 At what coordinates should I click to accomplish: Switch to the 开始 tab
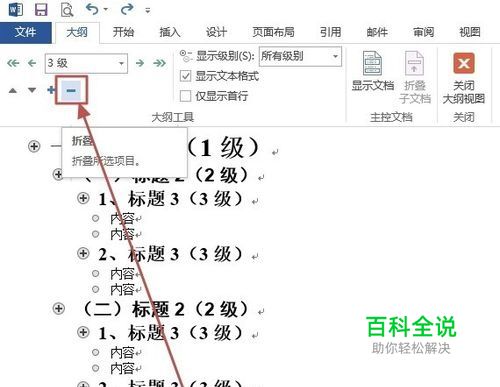[x=123, y=32]
